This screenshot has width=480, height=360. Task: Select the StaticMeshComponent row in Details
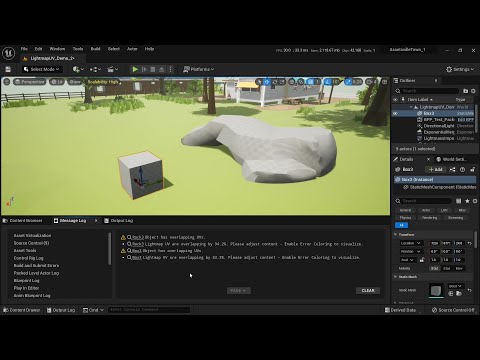click(x=435, y=187)
